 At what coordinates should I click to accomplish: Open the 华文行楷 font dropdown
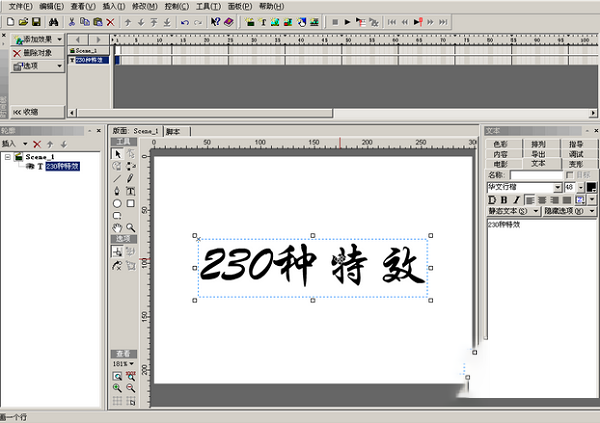click(558, 188)
